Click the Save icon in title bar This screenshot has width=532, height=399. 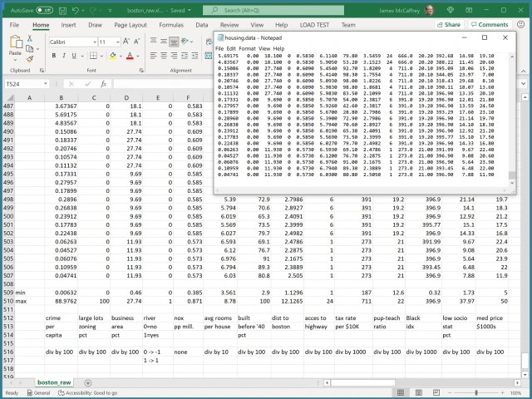click(61, 11)
